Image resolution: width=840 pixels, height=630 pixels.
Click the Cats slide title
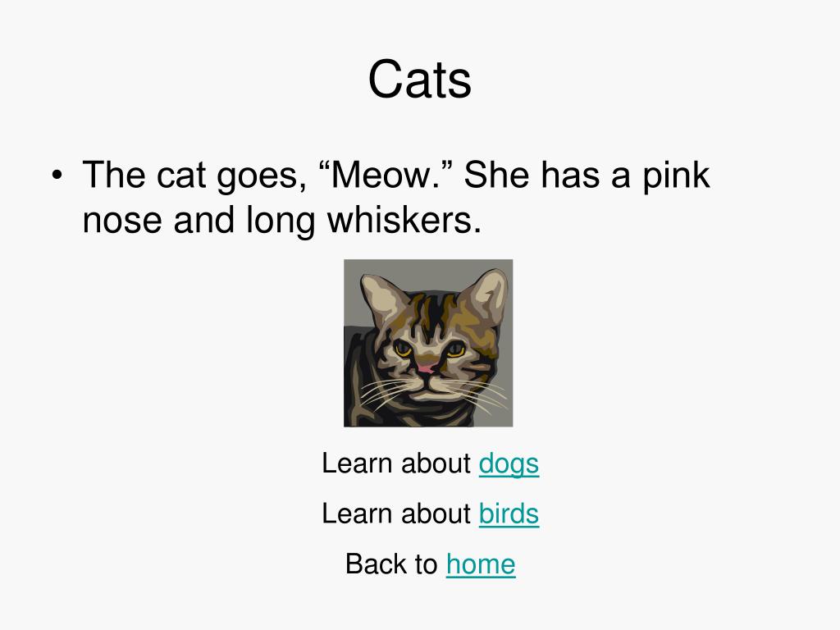pos(419,79)
